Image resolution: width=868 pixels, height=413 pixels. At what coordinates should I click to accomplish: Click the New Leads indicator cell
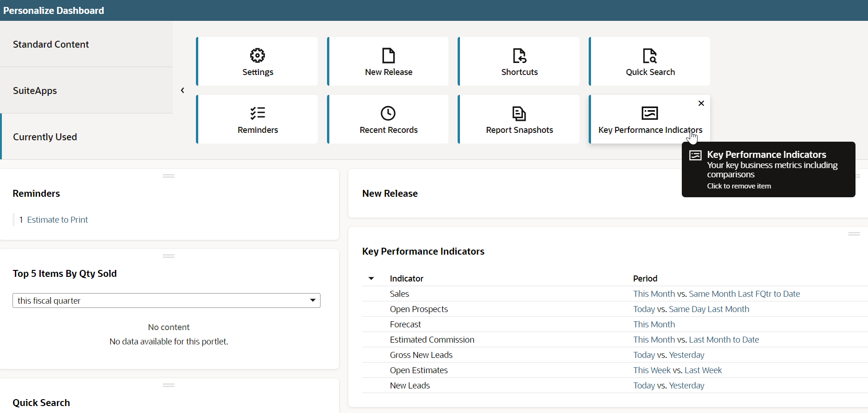tap(410, 386)
